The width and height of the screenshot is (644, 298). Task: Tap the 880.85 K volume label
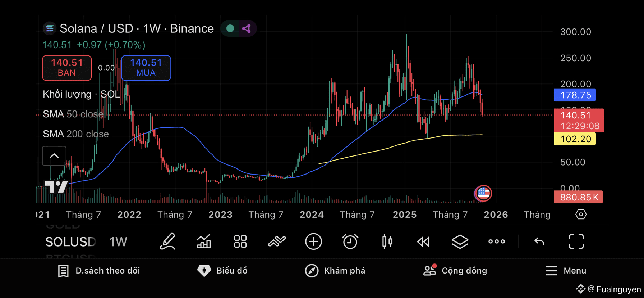coord(578,197)
